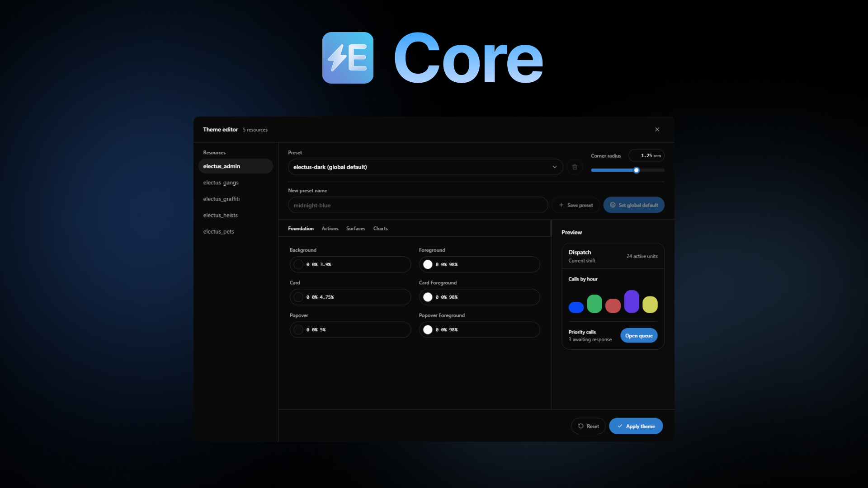Open the Preset dropdown electus-dark

click(x=425, y=167)
